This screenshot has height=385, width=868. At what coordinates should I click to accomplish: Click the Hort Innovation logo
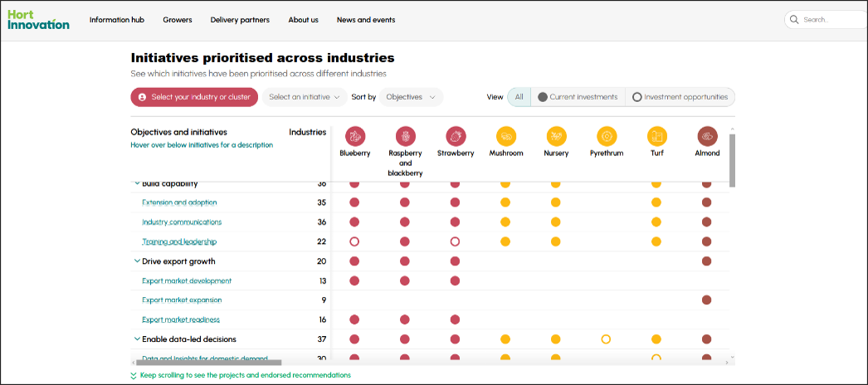coord(38,20)
